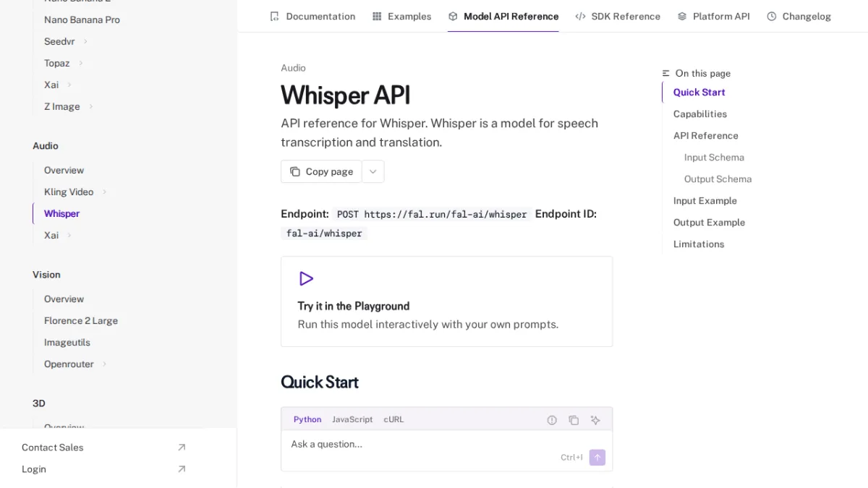Screen dimensions: 868x488
Task: Jump to Output Schema in page outline
Action: [x=718, y=179]
